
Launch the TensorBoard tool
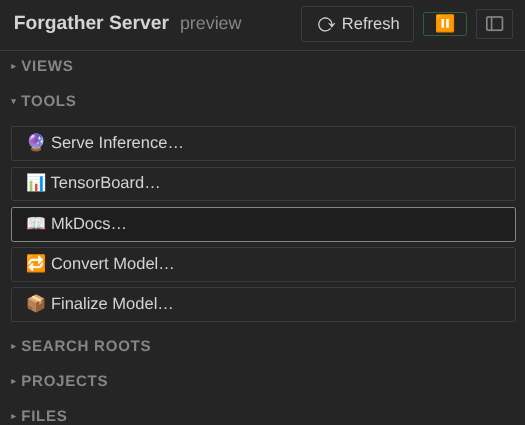click(x=263, y=184)
